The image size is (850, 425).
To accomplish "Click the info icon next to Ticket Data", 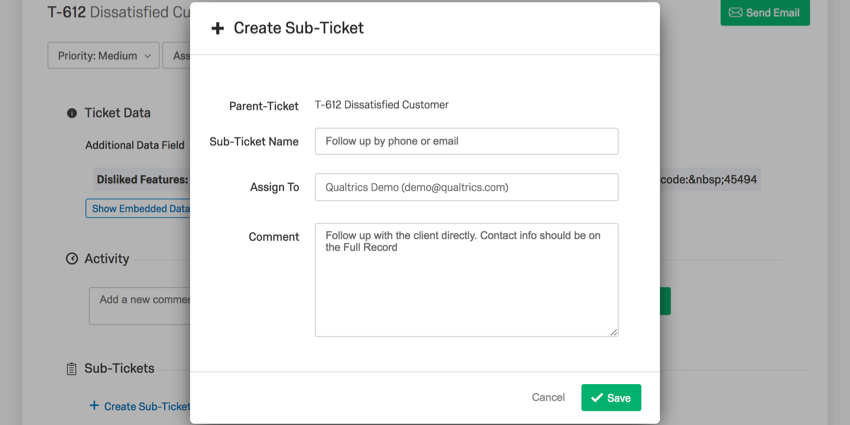I will coord(72,113).
